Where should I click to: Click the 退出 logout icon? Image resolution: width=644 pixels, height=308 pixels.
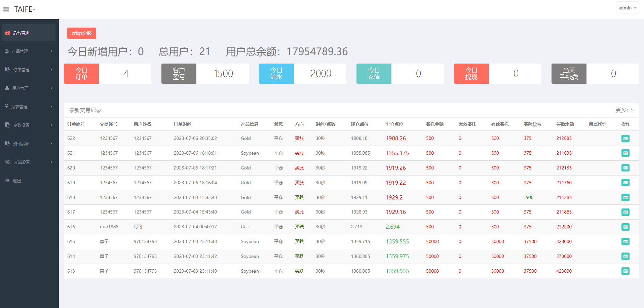tap(7, 181)
